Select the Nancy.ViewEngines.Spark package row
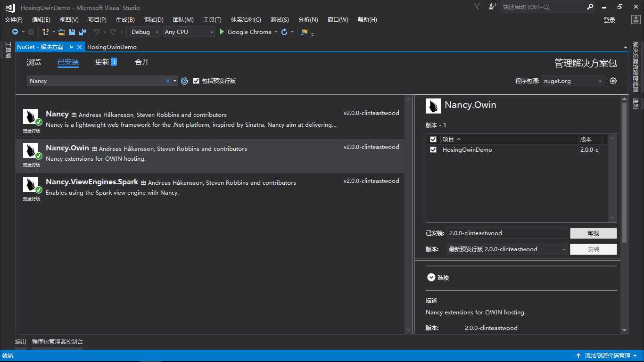The height and width of the screenshot is (362, 644). 210,189
